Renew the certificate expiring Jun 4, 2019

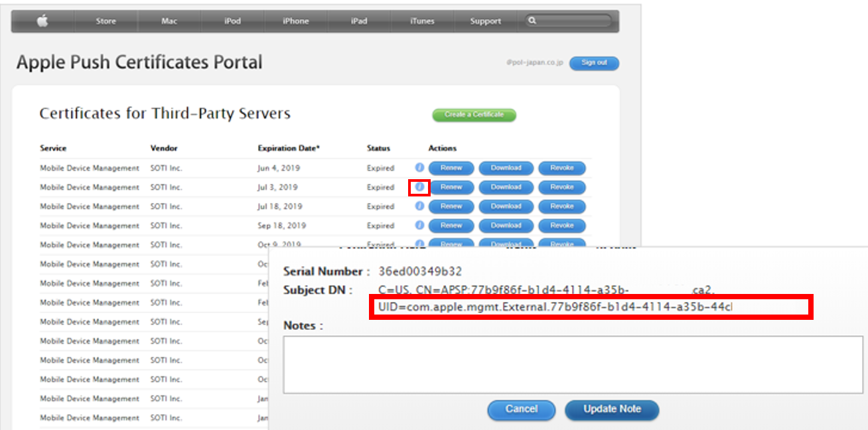click(451, 168)
